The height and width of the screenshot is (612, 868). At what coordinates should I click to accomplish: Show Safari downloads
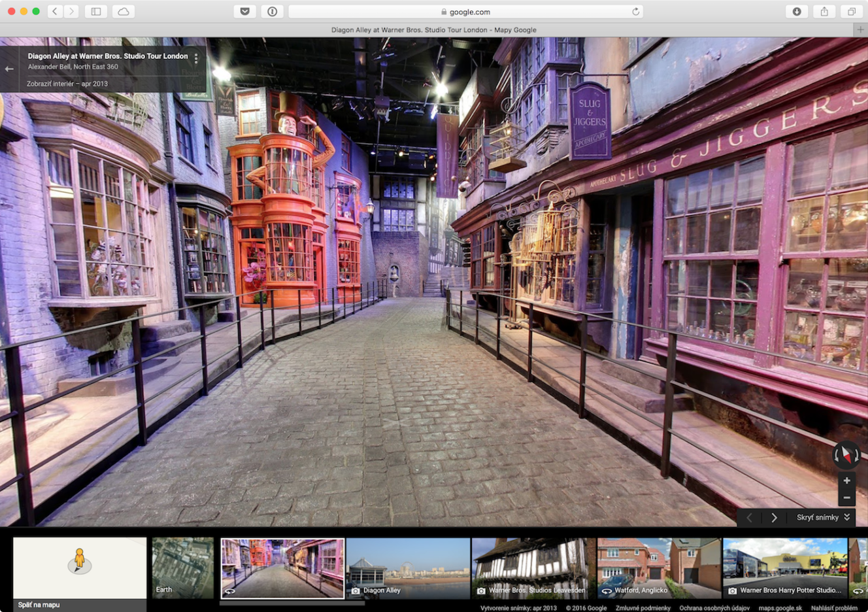point(797,11)
